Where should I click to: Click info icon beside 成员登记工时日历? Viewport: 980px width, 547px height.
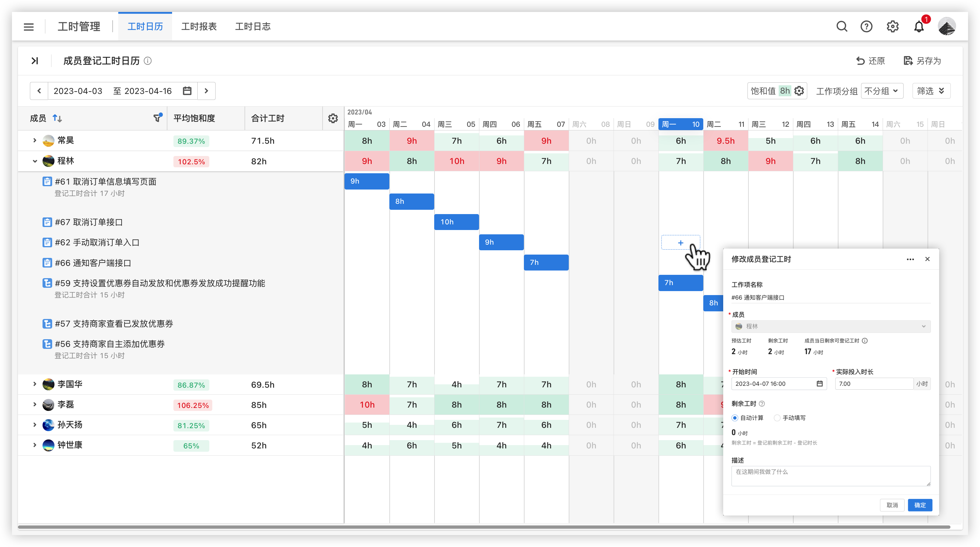coord(147,61)
